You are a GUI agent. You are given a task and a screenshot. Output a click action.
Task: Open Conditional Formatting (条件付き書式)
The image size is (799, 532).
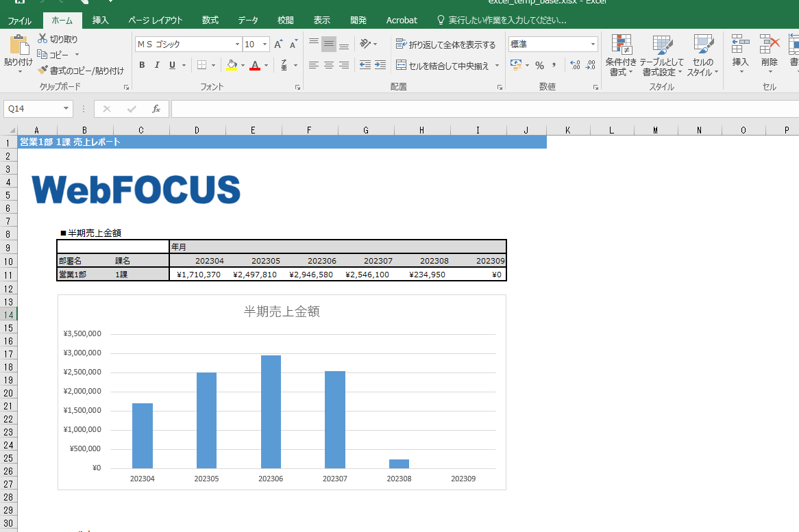point(621,55)
